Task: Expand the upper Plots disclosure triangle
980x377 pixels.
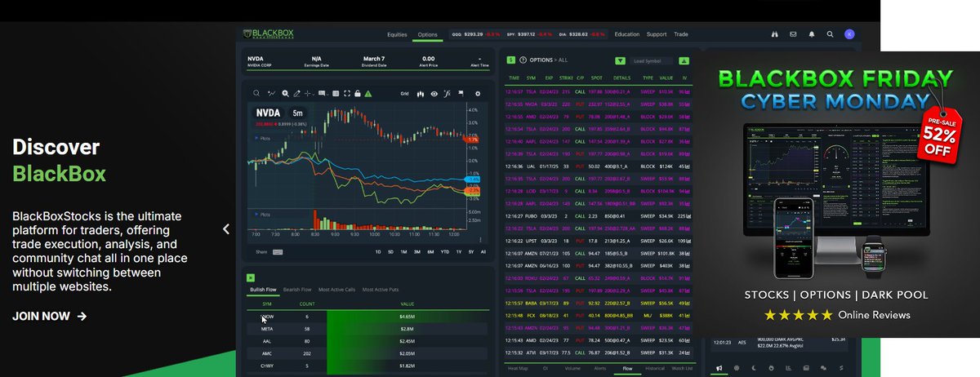Action: pos(256,139)
